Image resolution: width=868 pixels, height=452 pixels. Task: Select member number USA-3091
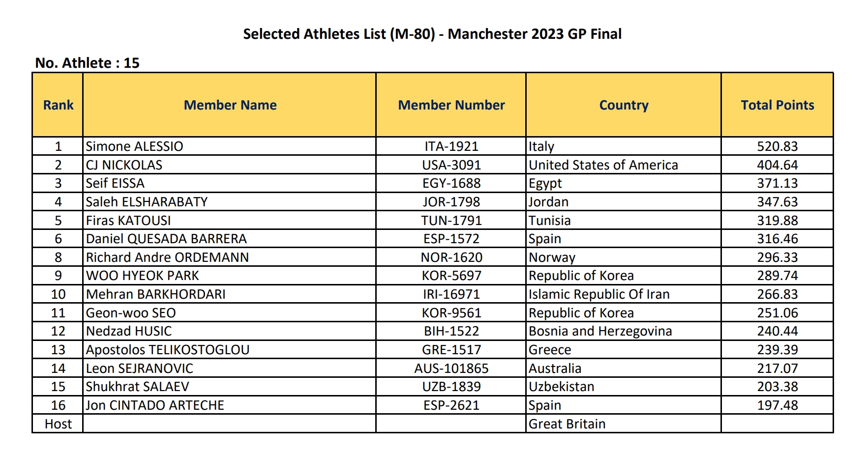point(451,165)
